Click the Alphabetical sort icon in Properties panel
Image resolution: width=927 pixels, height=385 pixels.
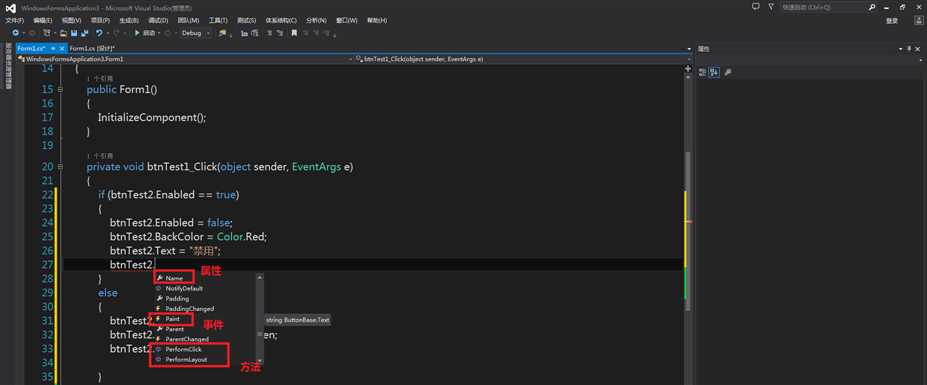(x=714, y=72)
